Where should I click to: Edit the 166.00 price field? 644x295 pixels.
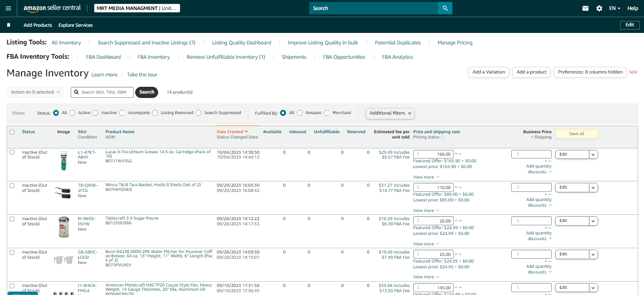click(x=433, y=154)
